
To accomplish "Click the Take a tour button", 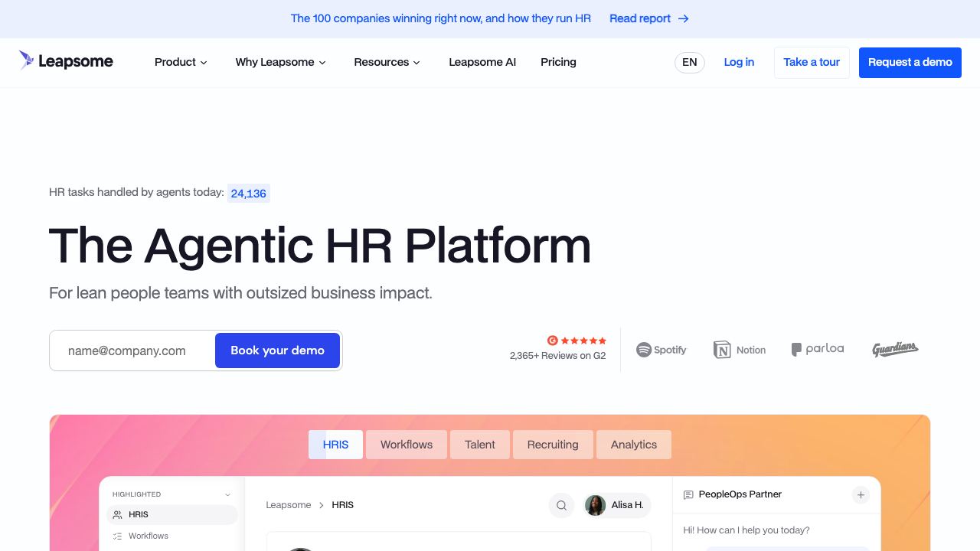I will pos(812,62).
